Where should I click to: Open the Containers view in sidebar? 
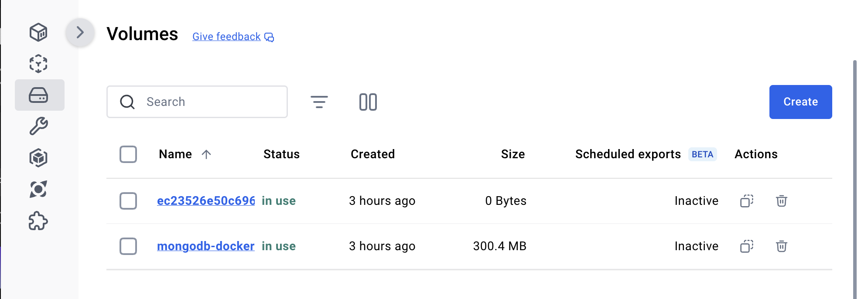click(x=38, y=32)
